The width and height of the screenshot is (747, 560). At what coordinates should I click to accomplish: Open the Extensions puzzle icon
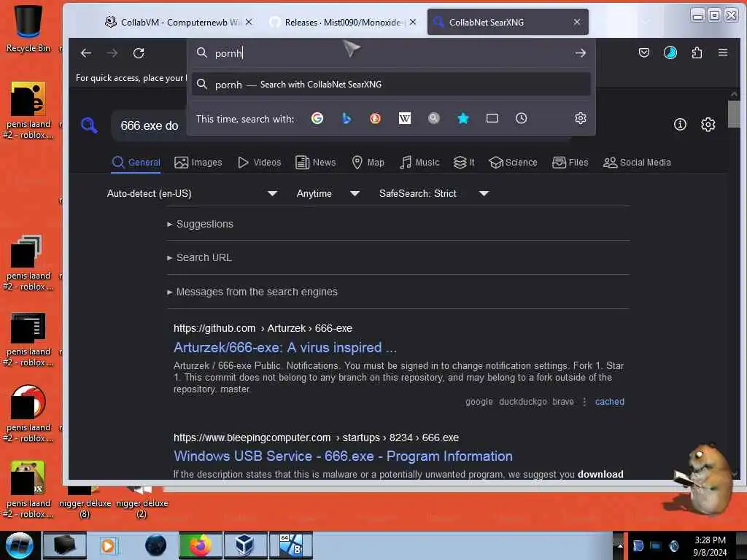(697, 52)
